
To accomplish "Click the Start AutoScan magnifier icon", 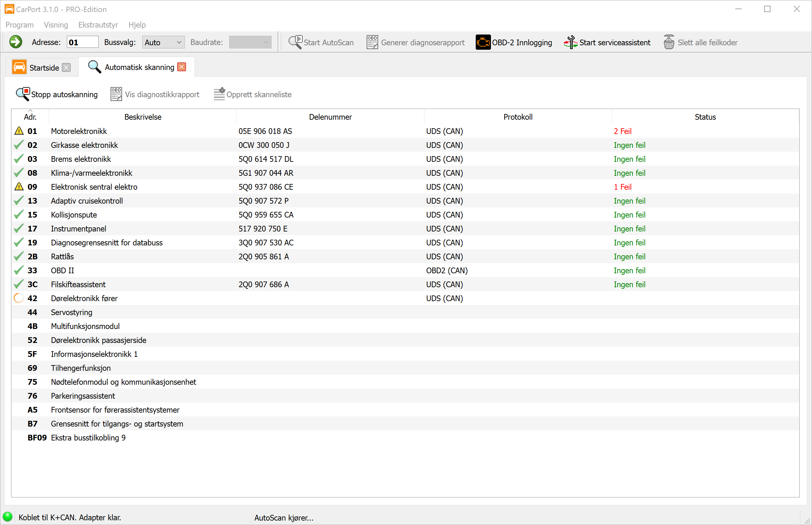I will (295, 42).
